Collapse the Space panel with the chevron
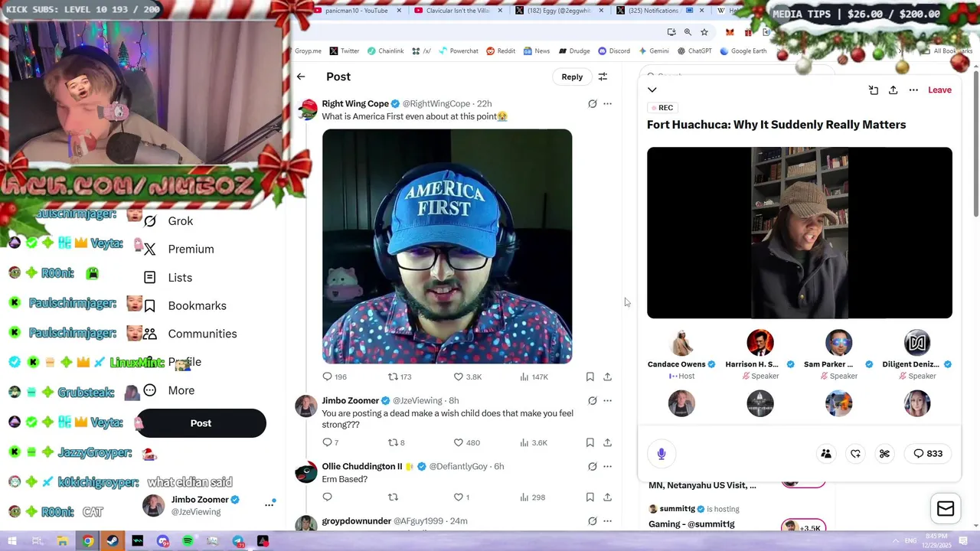The image size is (980, 551). (652, 90)
